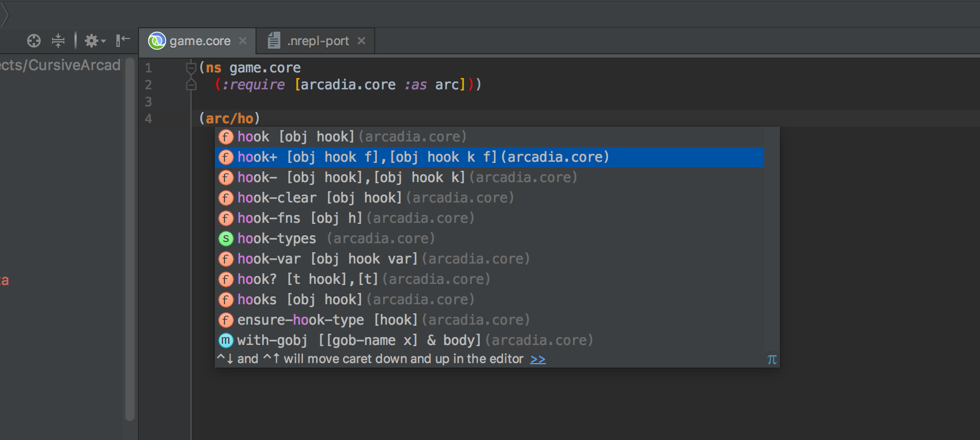Click the locate/scroll-from-source target icon

[x=34, y=41]
